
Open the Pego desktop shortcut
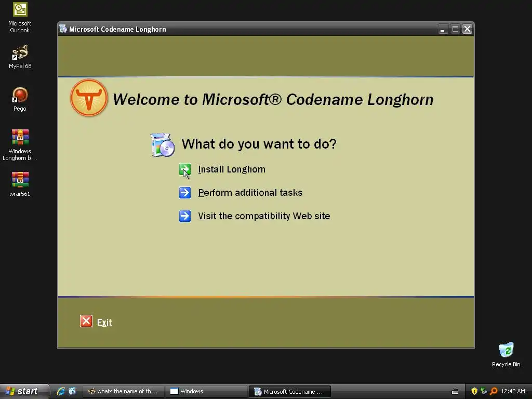pos(20,99)
